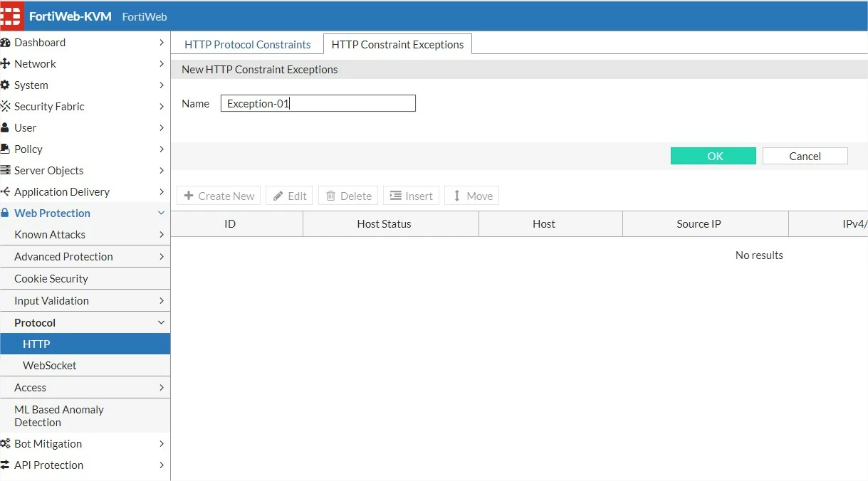Click the trash icon on Delete
The height and width of the screenshot is (481, 868).
[331, 196]
